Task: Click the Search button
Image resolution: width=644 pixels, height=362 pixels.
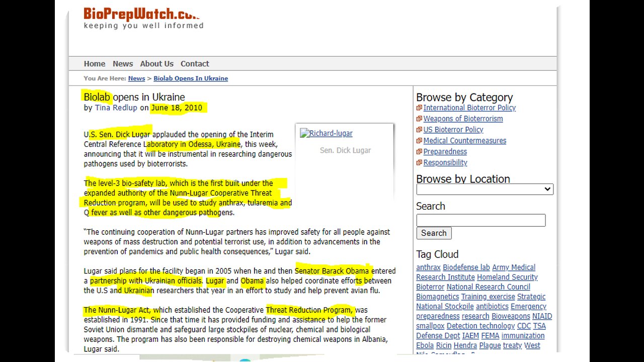Action: click(434, 233)
